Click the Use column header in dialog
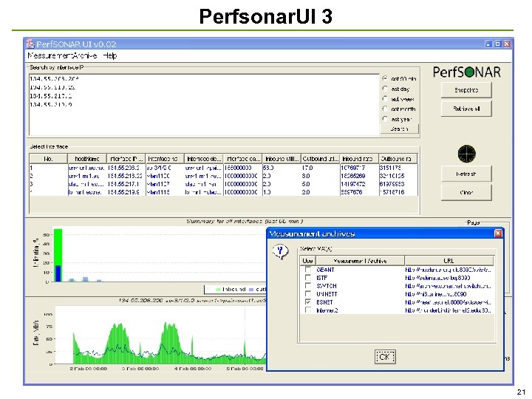Image resolution: width=532 pixels, height=399 pixels. coord(307,261)
